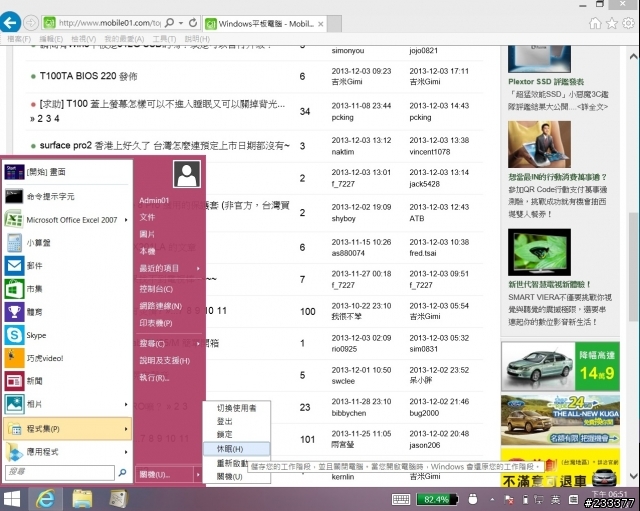640x511 pixels.
Task: Open File Explorer from the taskbar
Action: coord(82,498)
